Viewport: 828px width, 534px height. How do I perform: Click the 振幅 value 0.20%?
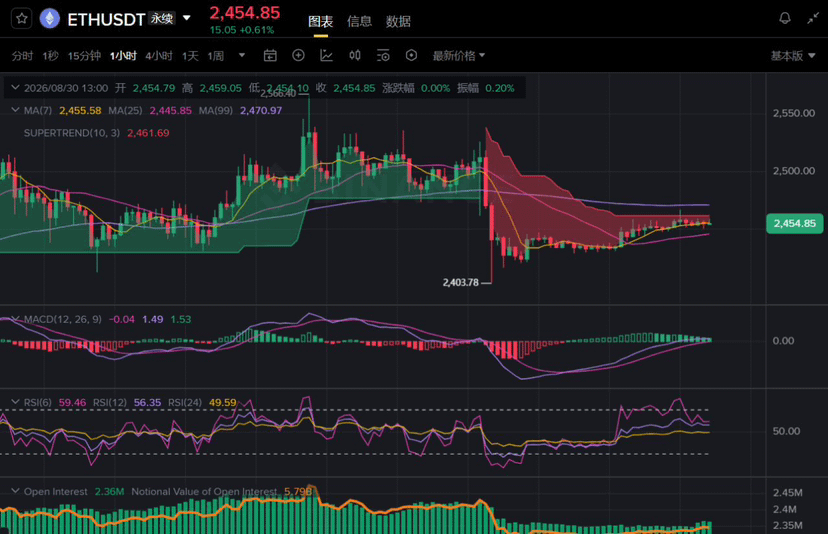[x=500, y=88]
